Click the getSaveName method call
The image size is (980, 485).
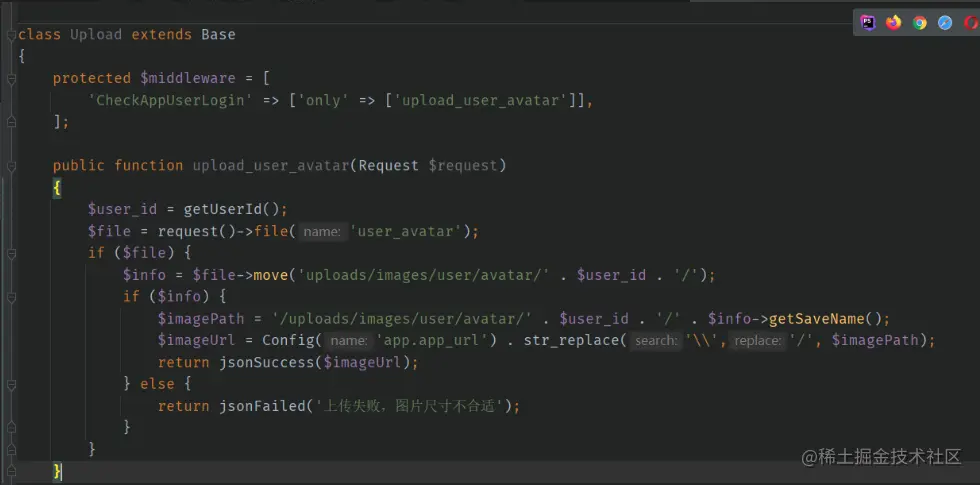tap(816, 319)
